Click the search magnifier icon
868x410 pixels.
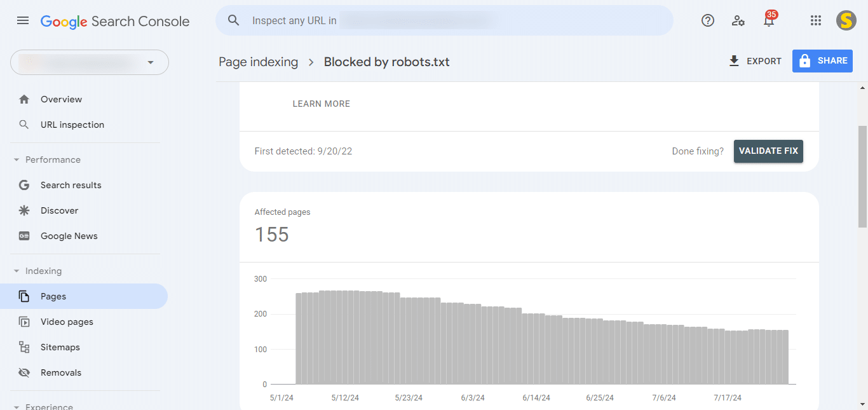(234, 20)
